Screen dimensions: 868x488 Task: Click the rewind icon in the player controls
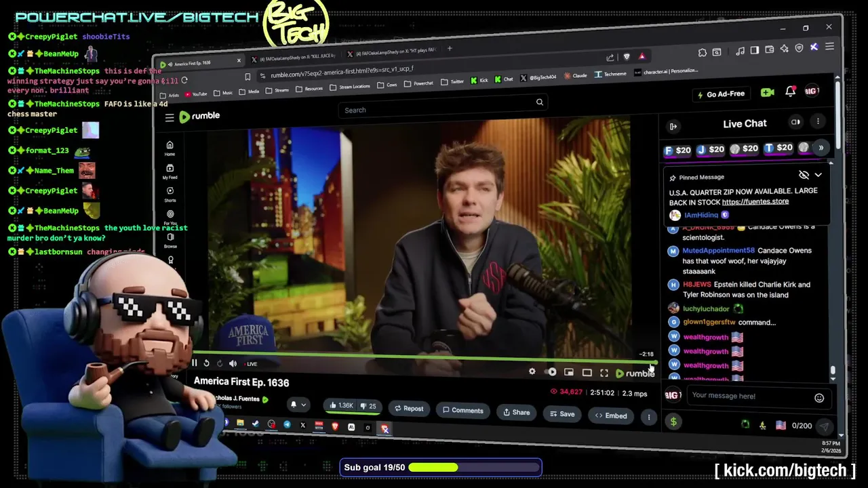(x=206, y=363)
